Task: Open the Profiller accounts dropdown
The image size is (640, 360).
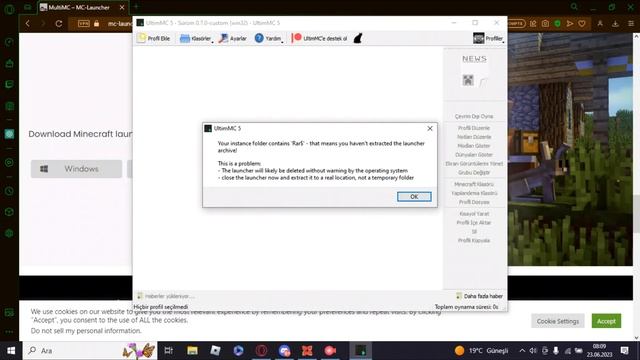Action: coord(488,38)
